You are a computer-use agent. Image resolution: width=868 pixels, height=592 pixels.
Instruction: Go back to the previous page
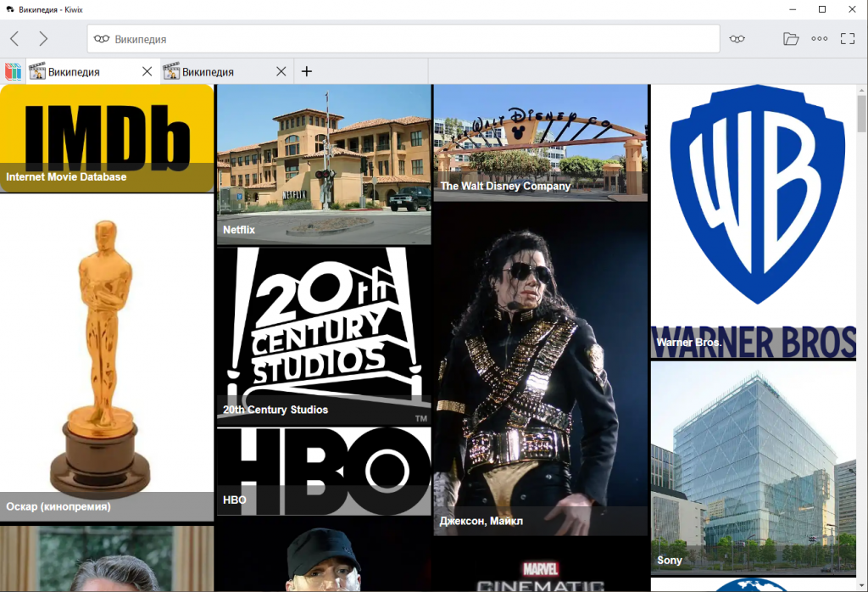pos(14,38)
